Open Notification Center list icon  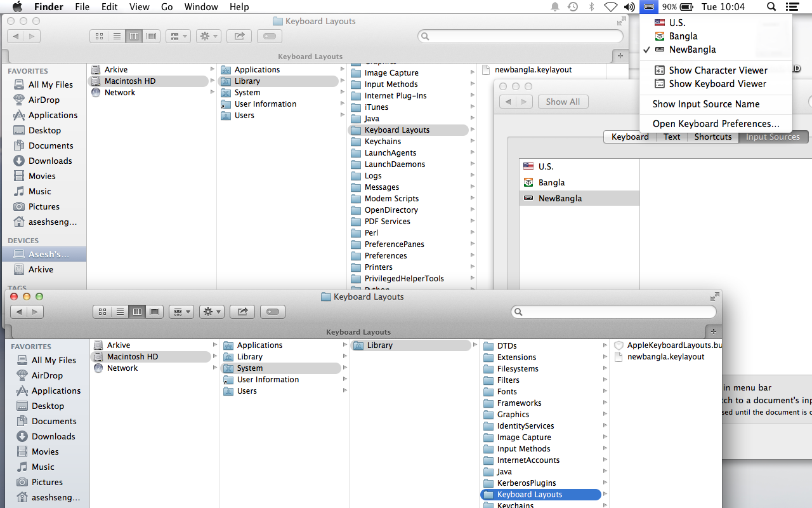(x=792, y=7)
